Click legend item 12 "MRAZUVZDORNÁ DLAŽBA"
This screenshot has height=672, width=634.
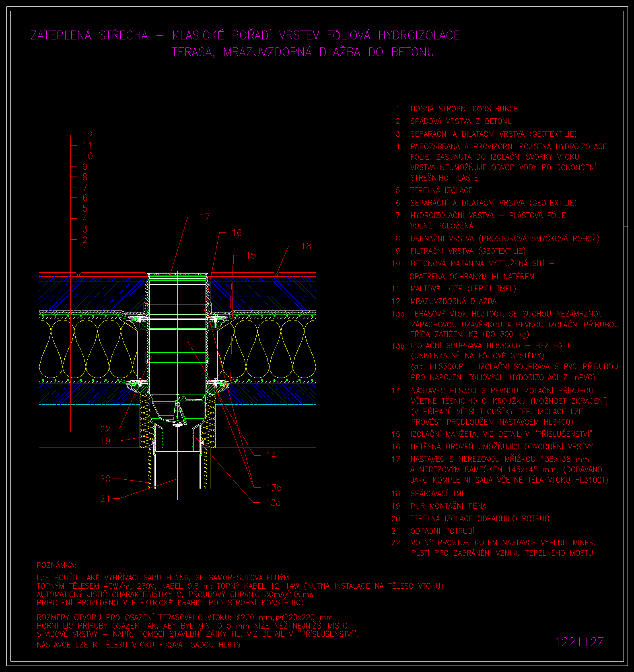click(x=453, y=301)
